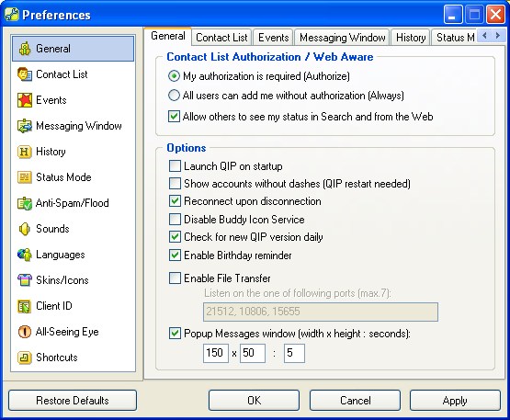This screenshot has height=420, width=510.
Task: Open Languages via its globe icon
Action: click(25, 255)
